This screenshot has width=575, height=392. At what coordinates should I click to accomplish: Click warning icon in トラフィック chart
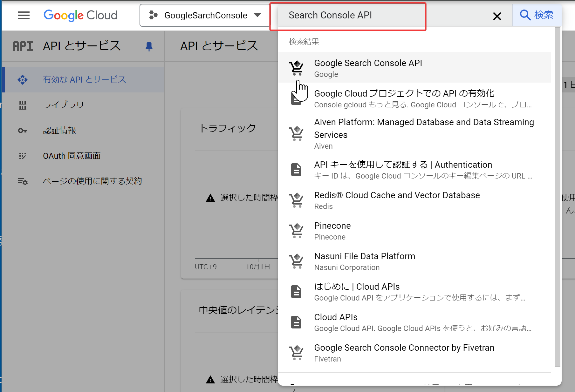point(210,198)
